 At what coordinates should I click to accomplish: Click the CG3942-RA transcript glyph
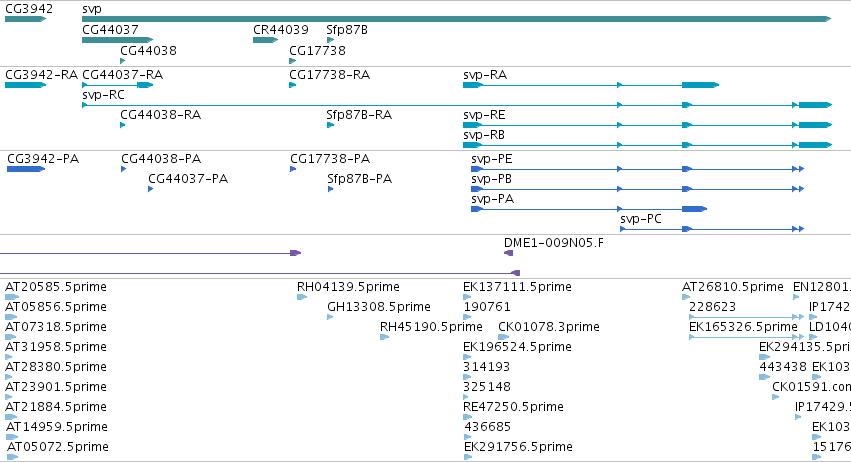click(26, 85)
